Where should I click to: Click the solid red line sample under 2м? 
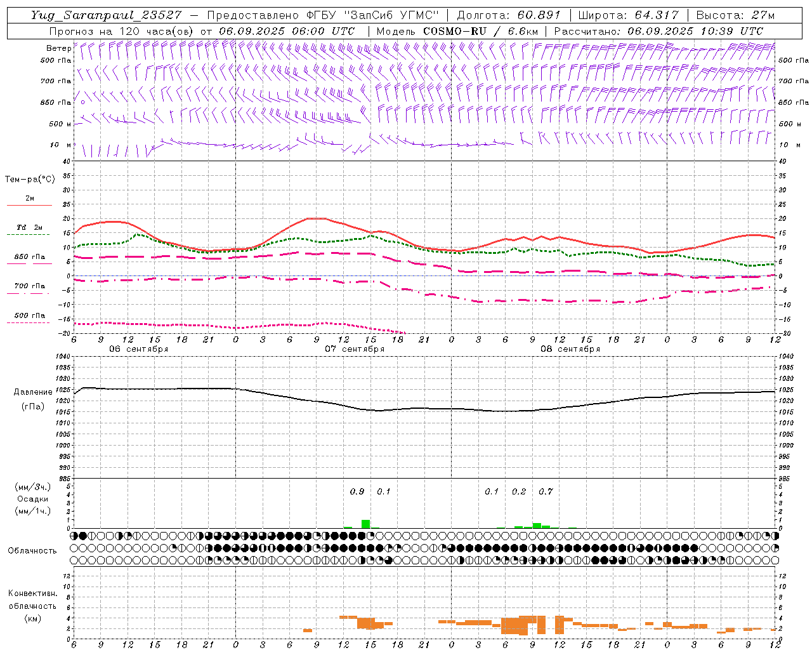pyautogui.click(x=29, y=205)
